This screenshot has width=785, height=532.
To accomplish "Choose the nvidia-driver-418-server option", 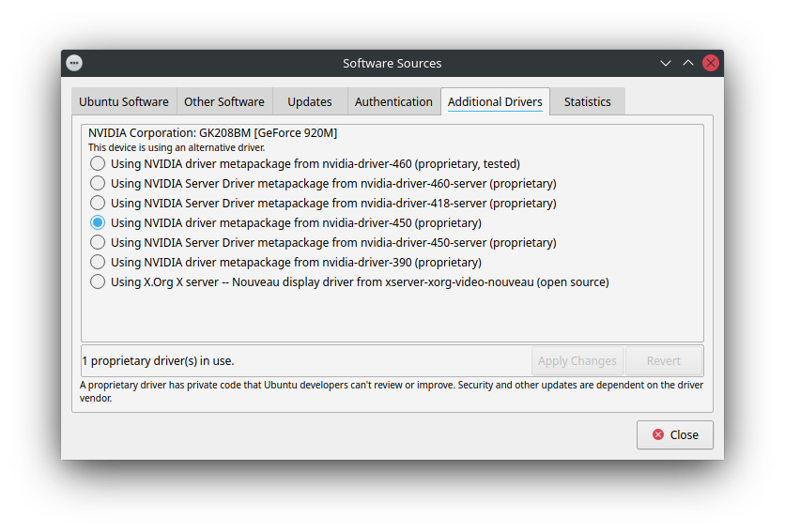I will click(98, 203).
